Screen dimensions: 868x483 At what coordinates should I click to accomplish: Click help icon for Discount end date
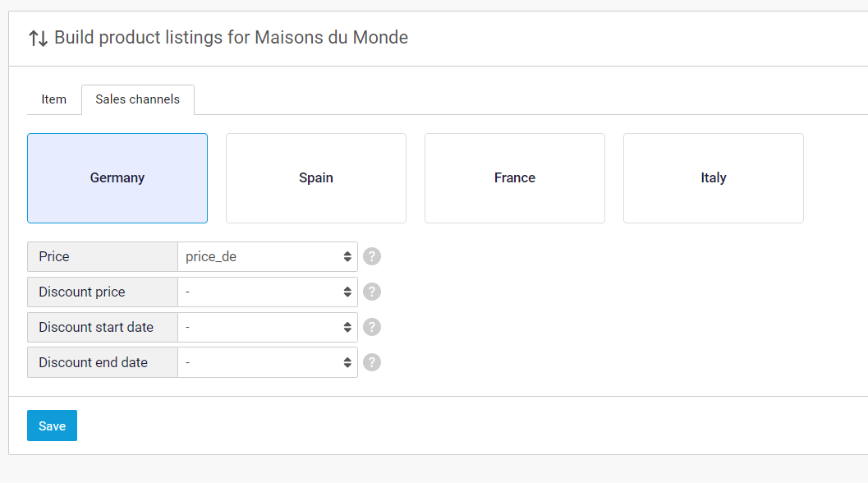click(372, 362)
